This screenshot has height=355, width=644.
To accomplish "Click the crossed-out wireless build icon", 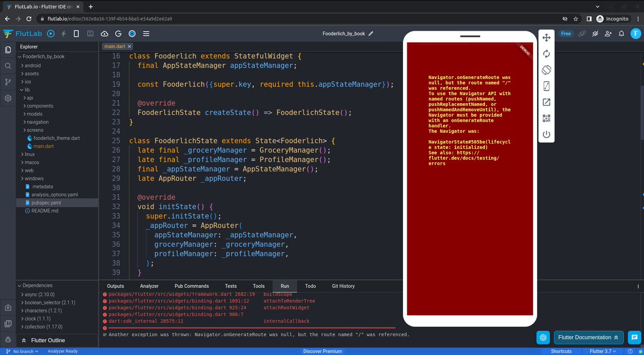I will 595,33.
